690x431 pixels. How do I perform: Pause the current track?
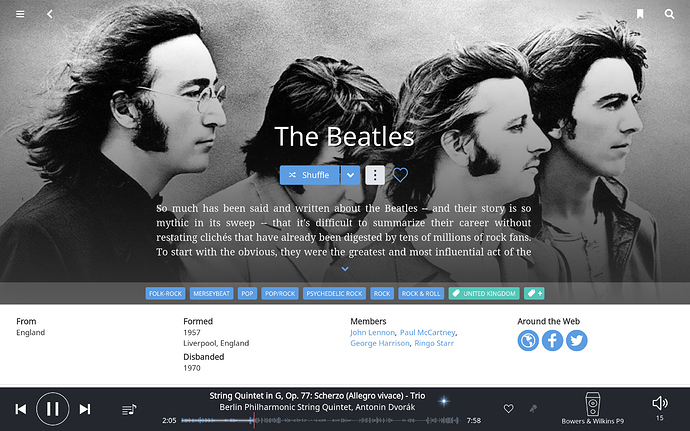click(x=53, y=409)
